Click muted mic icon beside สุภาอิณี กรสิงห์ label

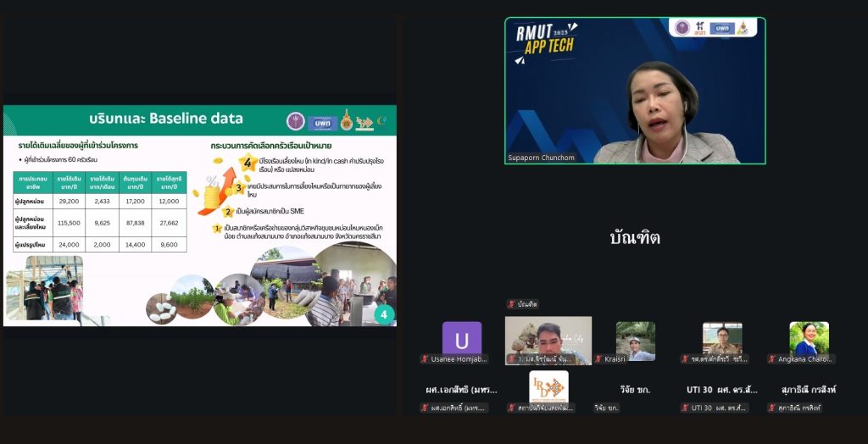point(772,408)
